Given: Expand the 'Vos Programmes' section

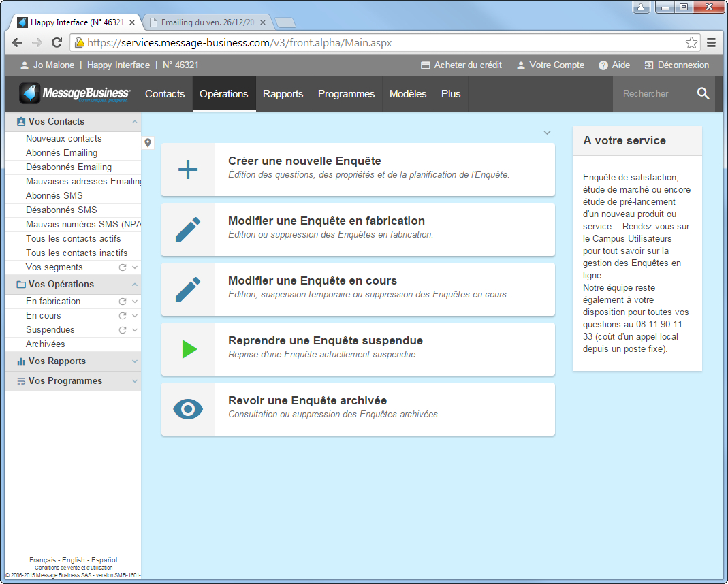Looking at the screenshot, I should coord(135,381).
